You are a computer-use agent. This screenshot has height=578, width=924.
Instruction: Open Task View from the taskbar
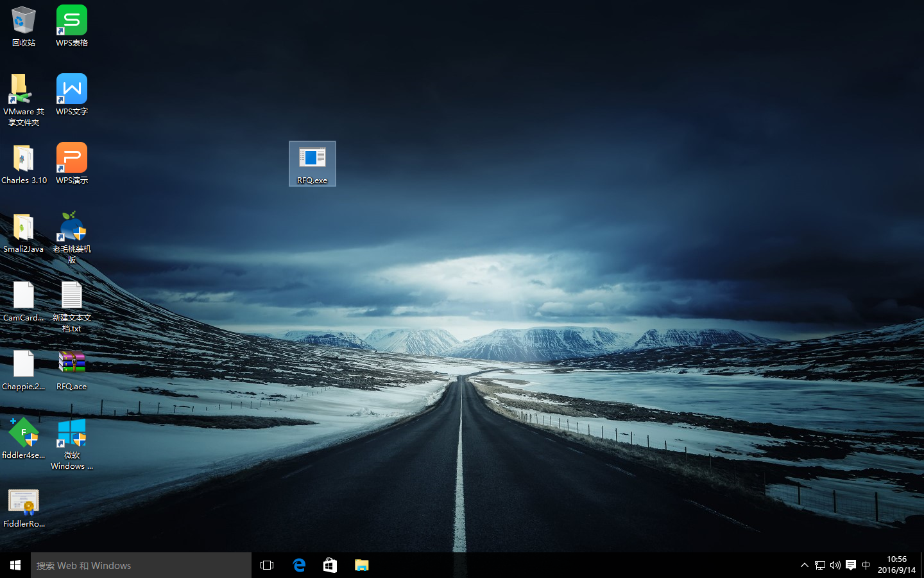(267, 565)
